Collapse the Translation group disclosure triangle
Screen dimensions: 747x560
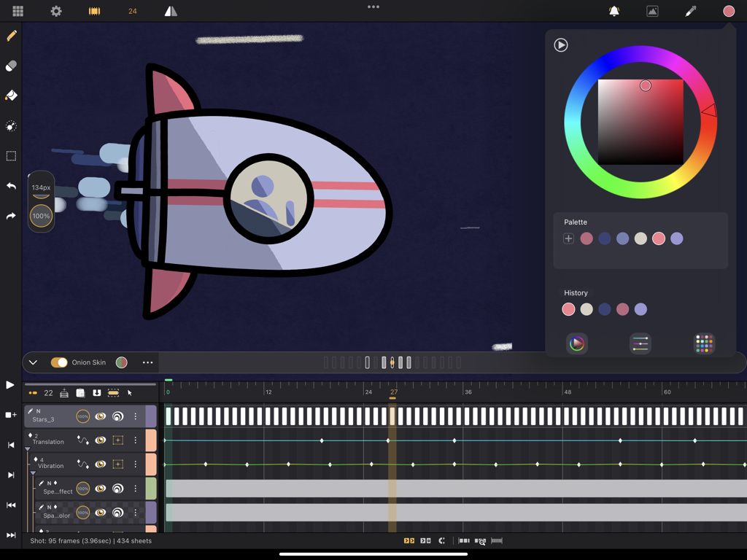pyautogui.click(x=27, y=448)
